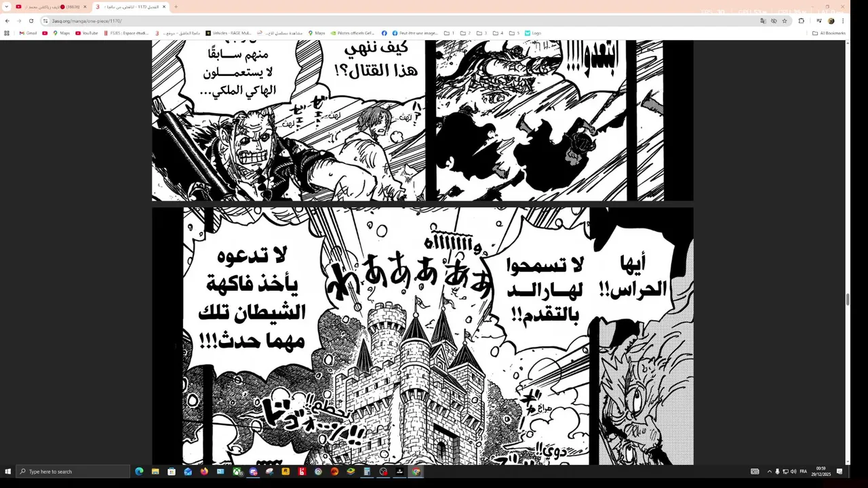Open the FSJES Espace étudiant bookmark
Viewport: 868px width, 488px height.
pos(126,33)
